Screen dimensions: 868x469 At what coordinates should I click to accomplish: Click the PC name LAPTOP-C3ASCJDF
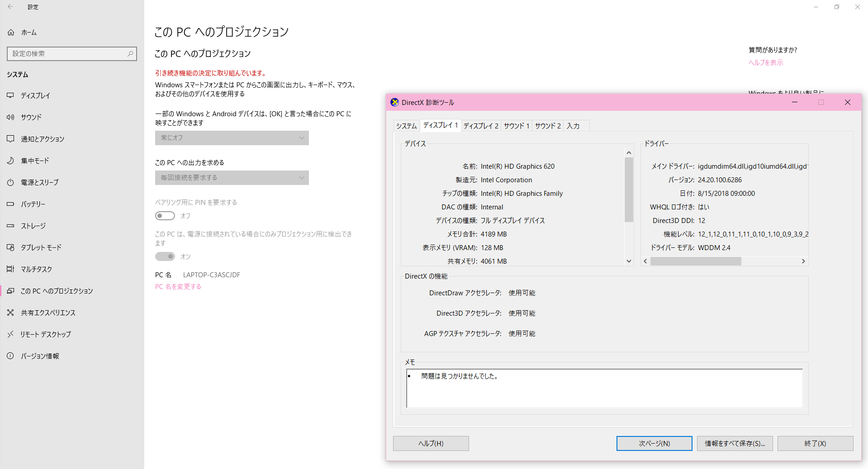tap(212, 275)
